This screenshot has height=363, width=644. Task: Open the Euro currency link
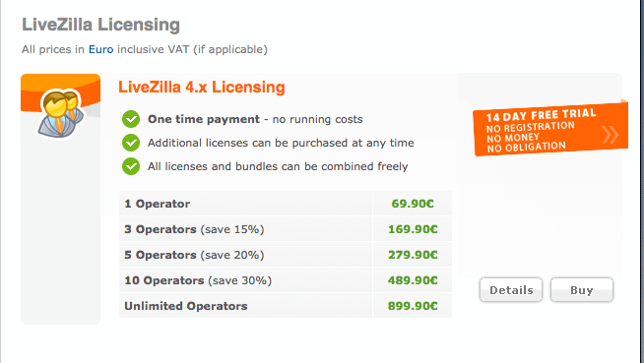101,49
